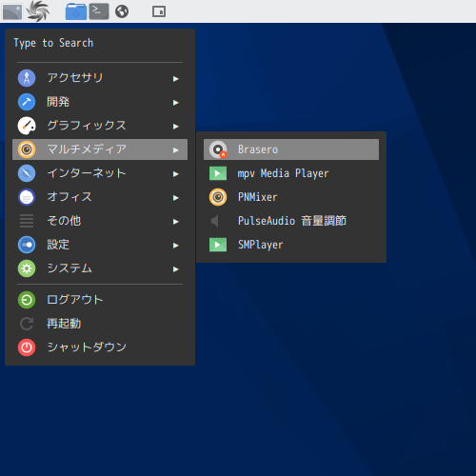Click the PNMixer orange speaker icon
Viewport: 476px width, 476px height.
tap(218, 197)
